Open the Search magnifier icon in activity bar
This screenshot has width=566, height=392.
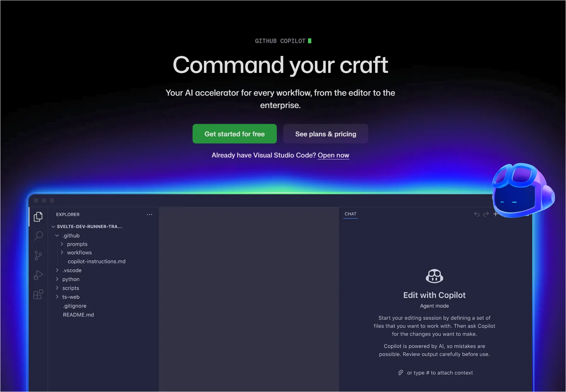(38, 236)
